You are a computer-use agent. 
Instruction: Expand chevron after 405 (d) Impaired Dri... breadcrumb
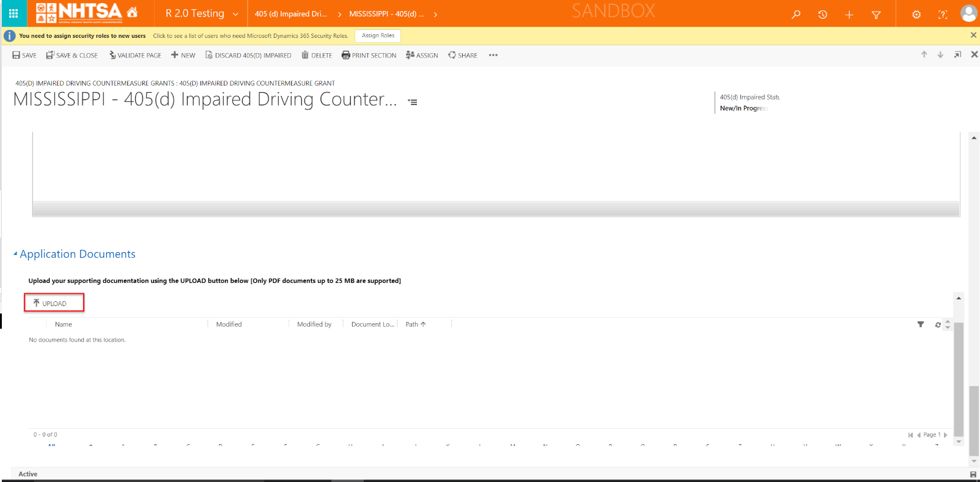tap(340, 14)
